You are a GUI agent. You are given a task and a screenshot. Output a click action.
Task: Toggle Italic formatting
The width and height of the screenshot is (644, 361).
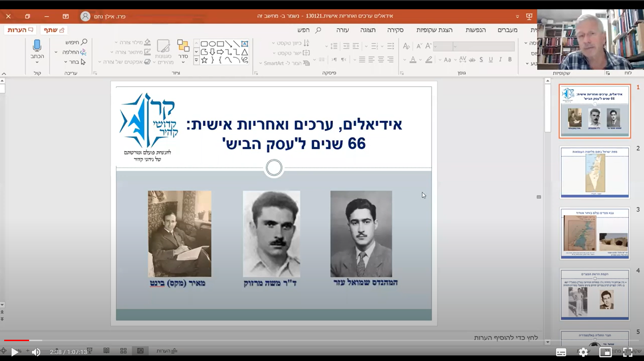point(500,60)
